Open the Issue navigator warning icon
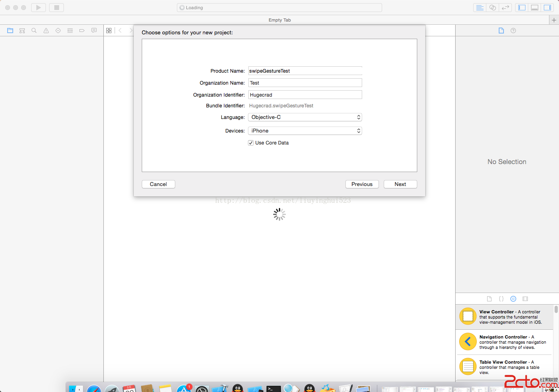The height and width of the screenshot is (392, 559). tap(46, 30)
